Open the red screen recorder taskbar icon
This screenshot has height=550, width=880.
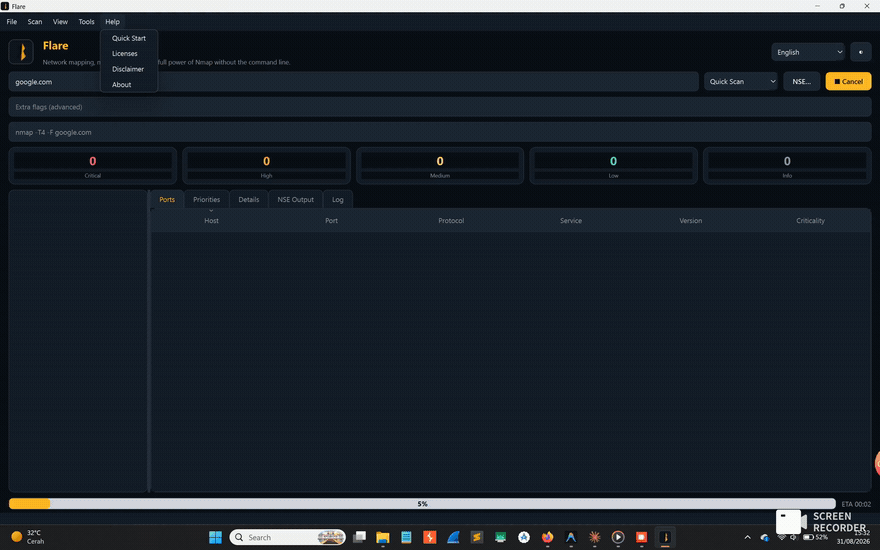(641, 537)
